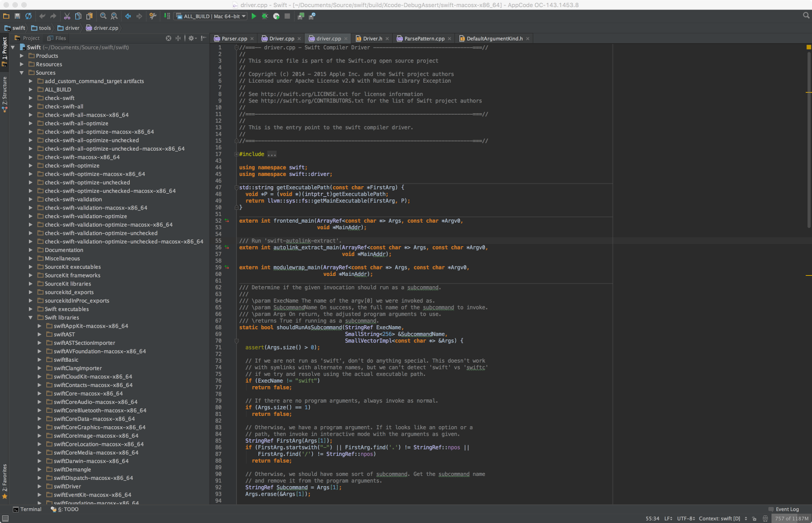Close the Parser.cpp tab
Screen dimensions: 812x523
coord(252,39)
